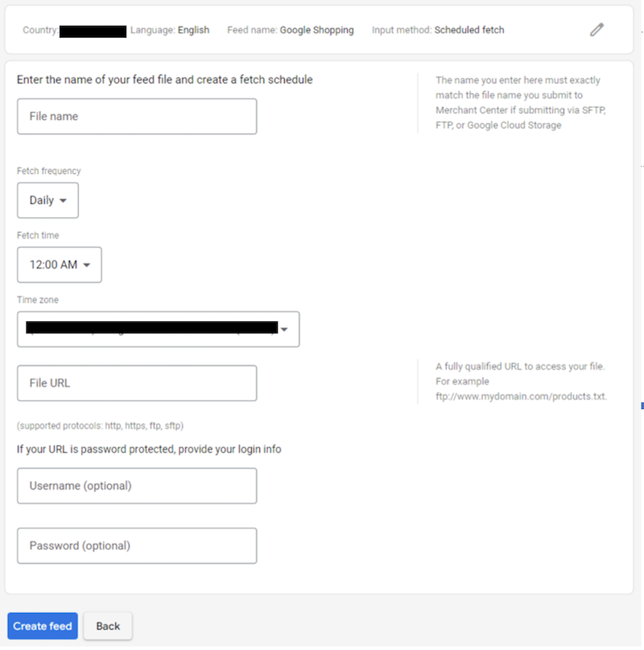Click the supported protocols hint text
644x650 pixels.
point(100,426)
